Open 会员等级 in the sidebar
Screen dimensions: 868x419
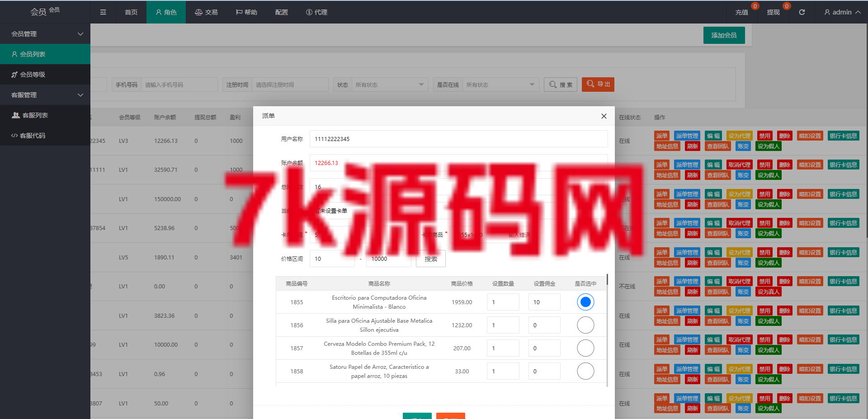pos(45,75)
